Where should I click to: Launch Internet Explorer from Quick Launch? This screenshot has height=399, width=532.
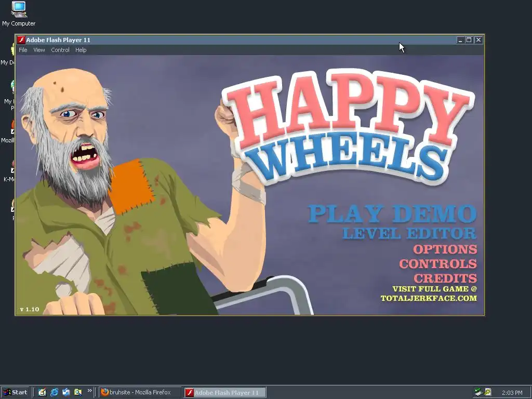point(54,392)
